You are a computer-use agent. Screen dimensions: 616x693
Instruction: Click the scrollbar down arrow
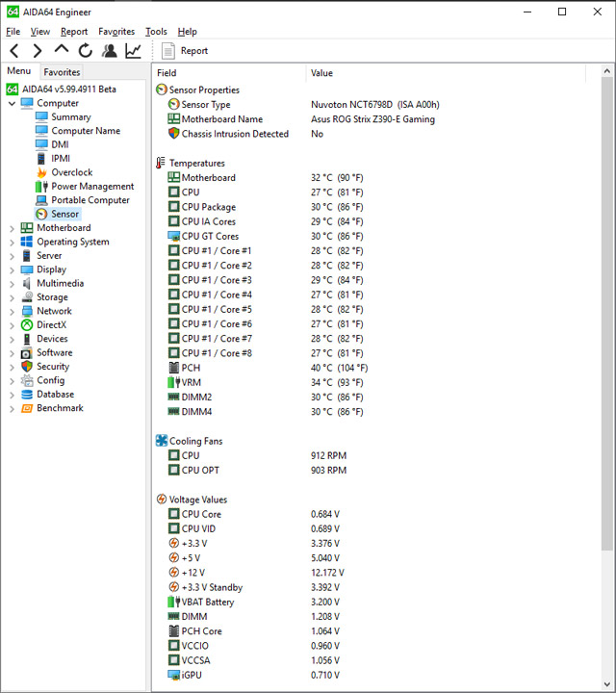tap(607, 684)
